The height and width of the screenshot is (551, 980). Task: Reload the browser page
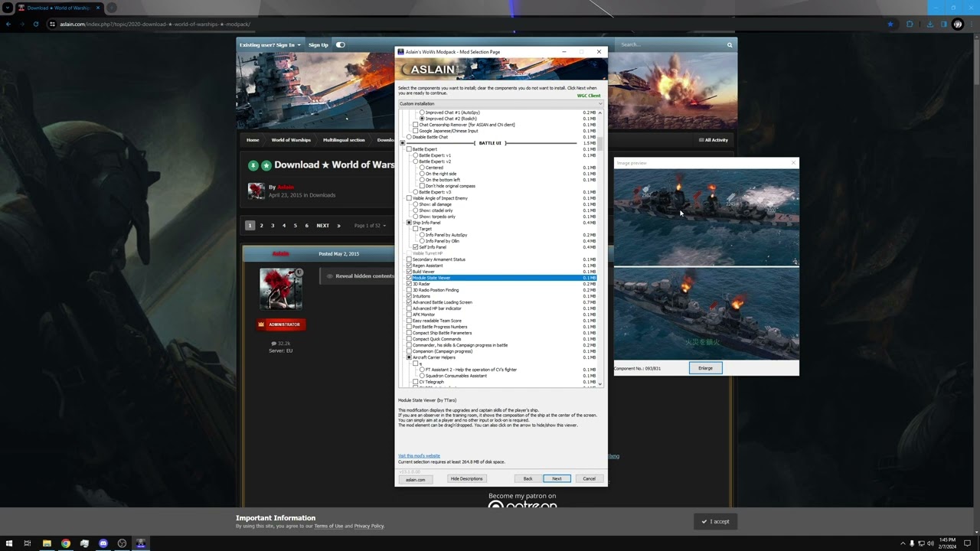pyautogui.click(x=35, y=24)
